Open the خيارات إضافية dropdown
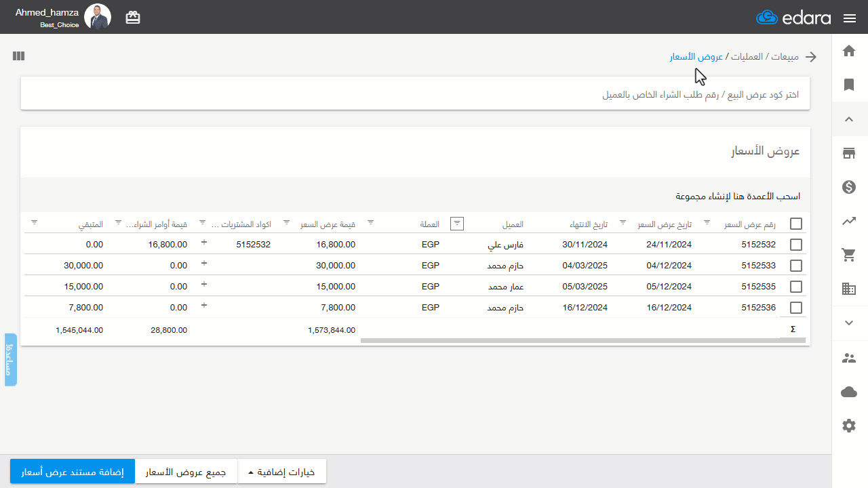This screenshot has height=488, width=868. [x=282, y=472]
